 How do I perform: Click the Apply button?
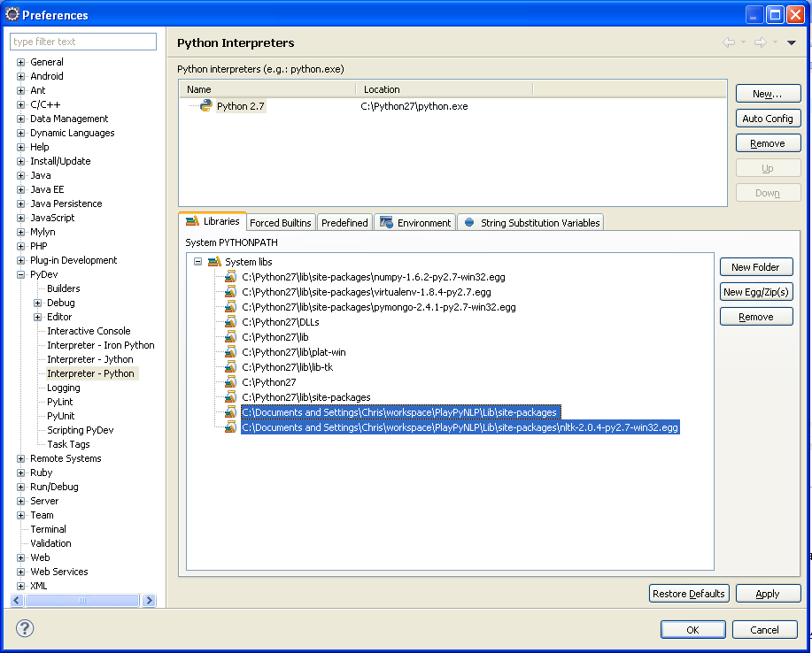coord(768,594)
